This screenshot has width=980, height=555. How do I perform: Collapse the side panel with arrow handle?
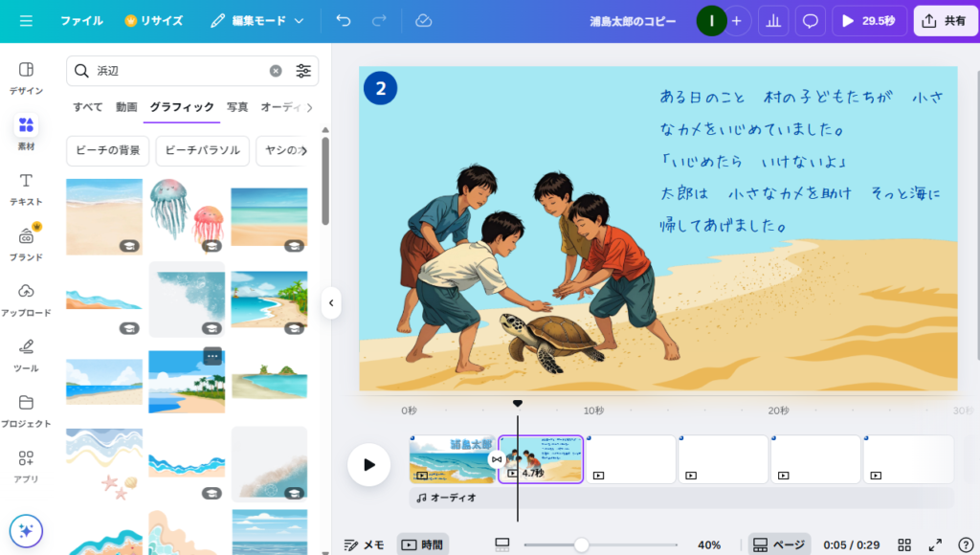[x=331, y=303]
